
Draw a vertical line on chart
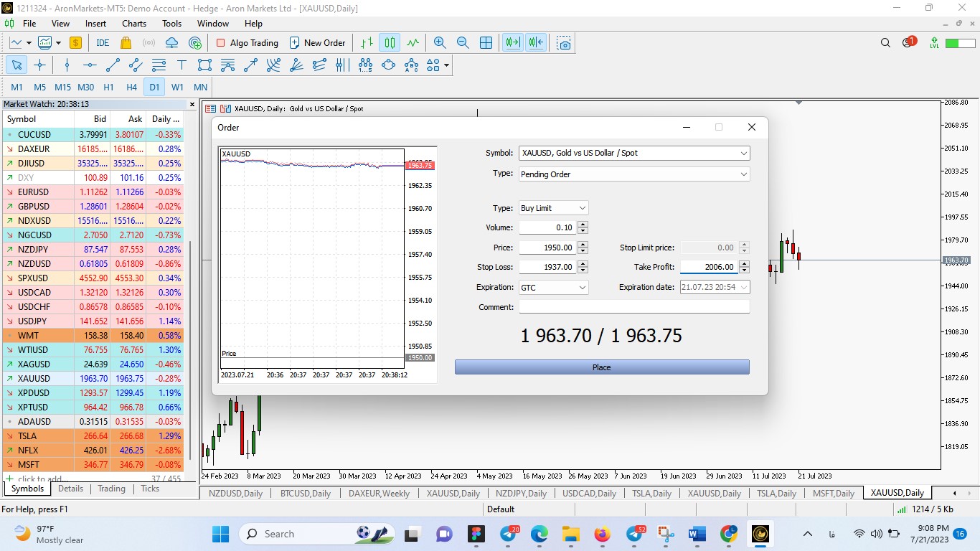click(x=67, y=65)
